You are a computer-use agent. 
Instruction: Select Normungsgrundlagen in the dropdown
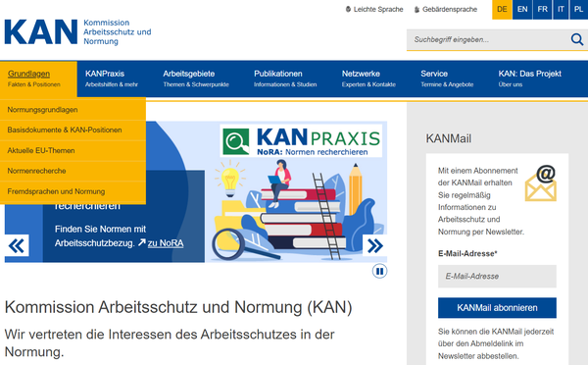coord(73,110)
